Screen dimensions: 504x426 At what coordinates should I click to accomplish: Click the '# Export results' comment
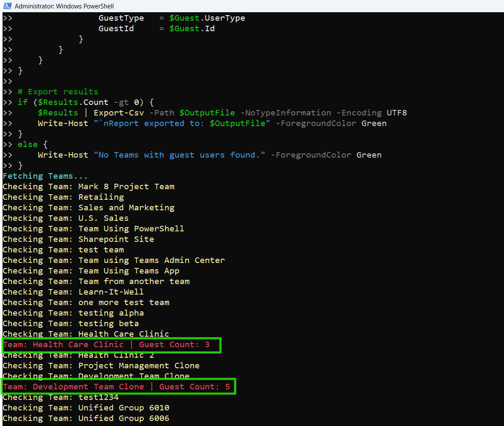(58, 92)
